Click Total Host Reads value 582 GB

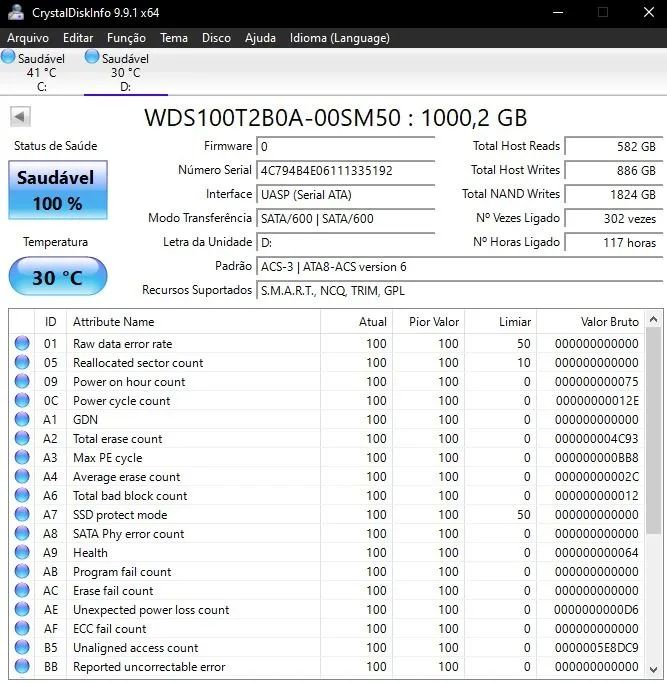click(614, 146)
